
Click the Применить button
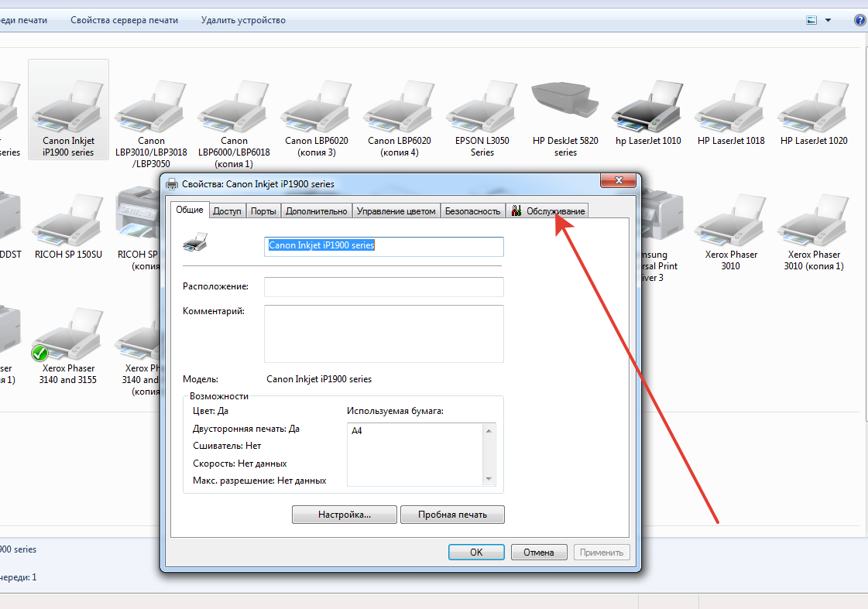[601, 552]
